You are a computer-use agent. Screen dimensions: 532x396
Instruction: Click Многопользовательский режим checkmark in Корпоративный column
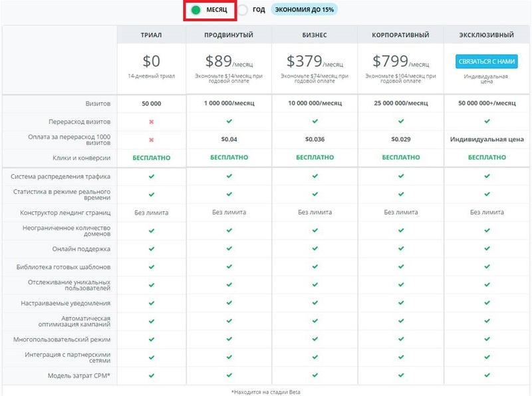point(401,339)
